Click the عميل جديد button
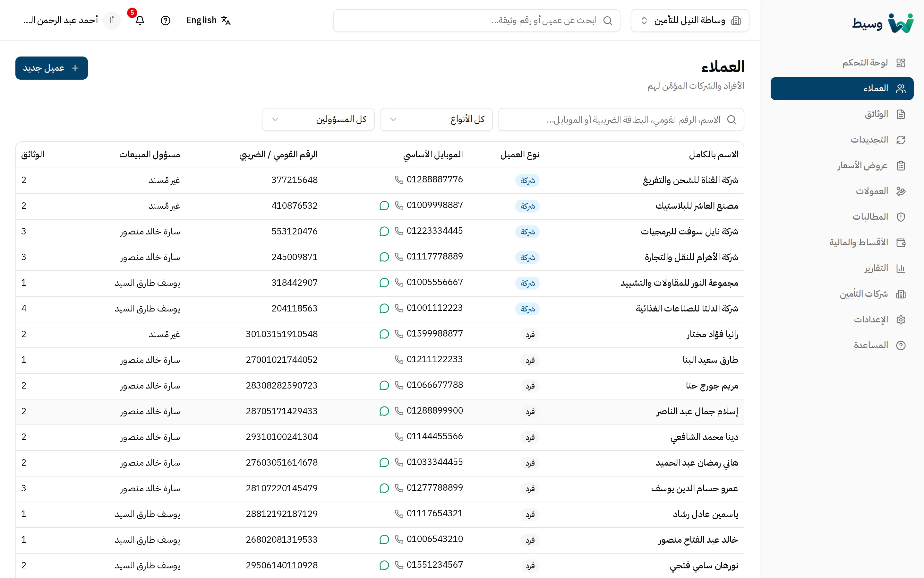Image resolution: width=924 pixels, height=578 pixels. coord(52,68)
